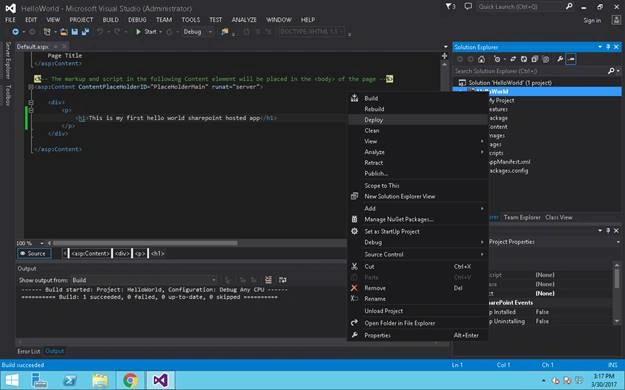Open Server Manager from the taskbar
Viewport: 625px width, 390px height.
pos(40,380)
